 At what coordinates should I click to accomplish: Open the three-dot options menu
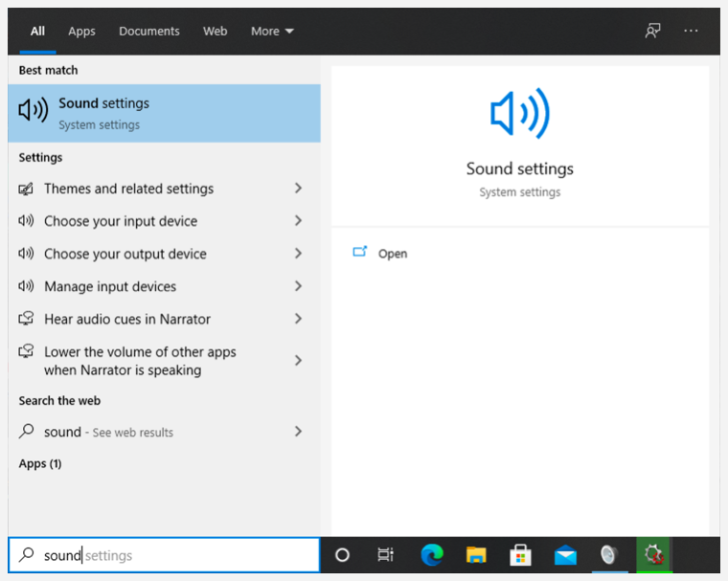click(x=692, y=31)
